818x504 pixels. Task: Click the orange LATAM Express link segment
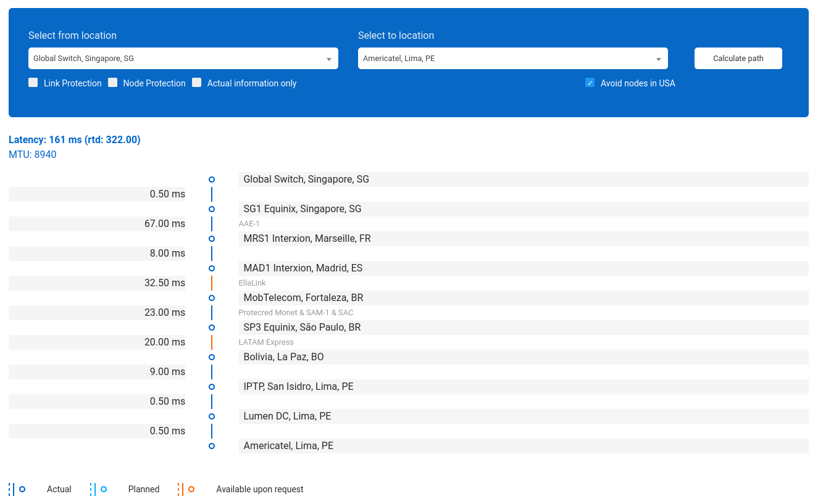pyautogui.click(x=212, y=342)
